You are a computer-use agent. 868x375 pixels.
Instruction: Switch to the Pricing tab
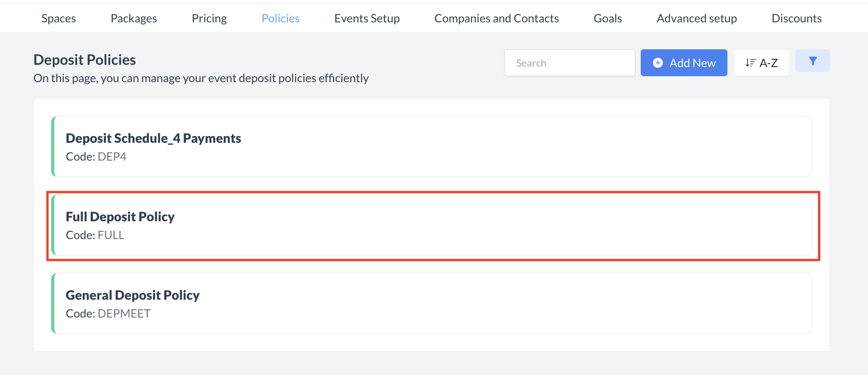point(209,18)
